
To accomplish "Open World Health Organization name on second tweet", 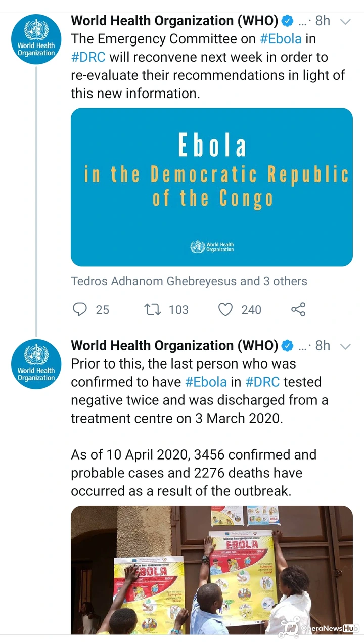I will point(174,346).
